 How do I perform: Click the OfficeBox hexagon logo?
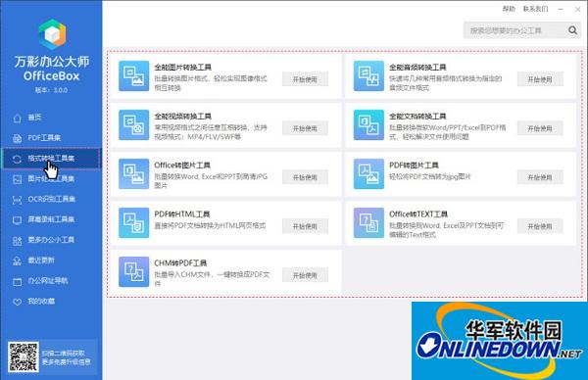53,34
